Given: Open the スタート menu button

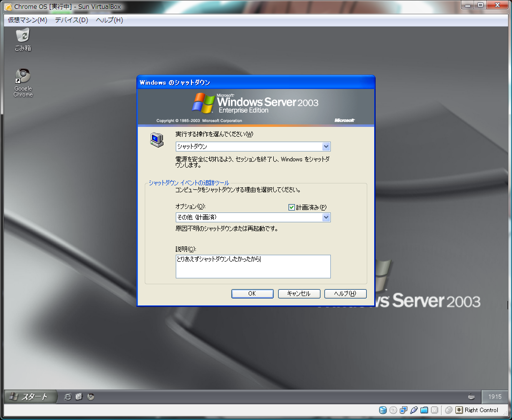Looking at the screenshot, I should 30,396.
